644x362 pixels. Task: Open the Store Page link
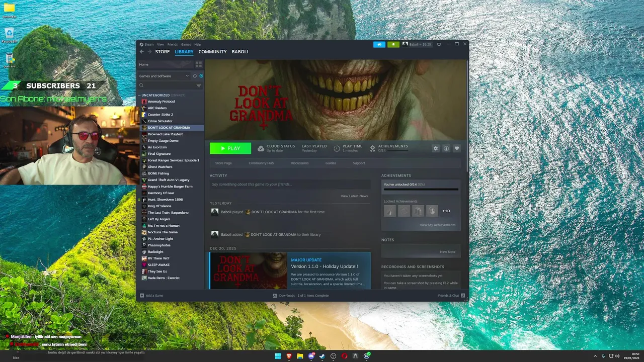[223, 163]
